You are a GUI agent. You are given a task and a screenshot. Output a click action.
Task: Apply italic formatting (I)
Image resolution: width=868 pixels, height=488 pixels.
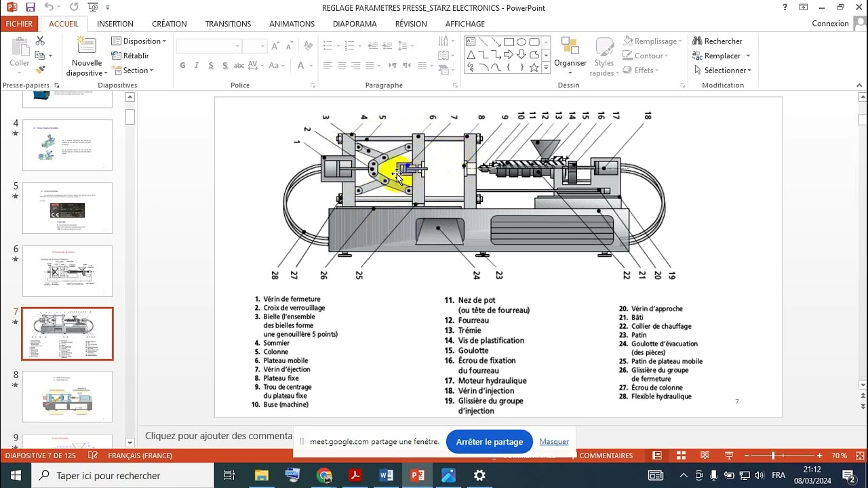coord(197,66)
